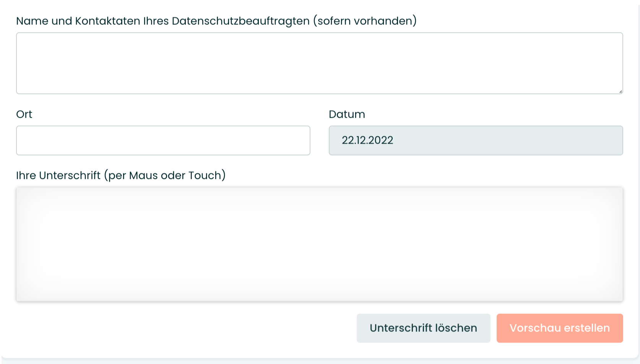
Task: Click the 'Name und Kontaktaten Ihres Datenschutzbeauftragten' label
Action: pos(163,21)
